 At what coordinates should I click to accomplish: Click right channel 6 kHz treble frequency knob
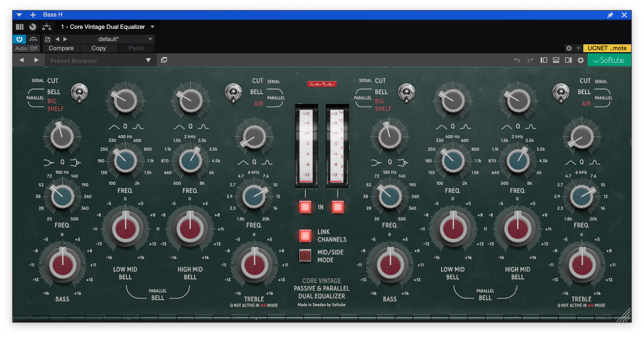(x=582, y=197)
